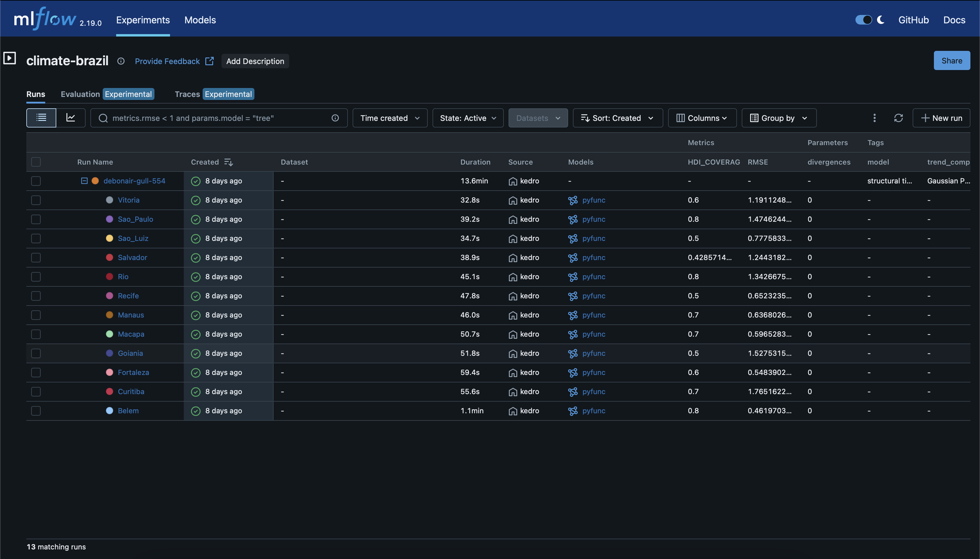Click pyfunc model icon in Sao_Paulo row
Image resolution: width=980 pixels, height=559 pixels.
pos(573,219)
